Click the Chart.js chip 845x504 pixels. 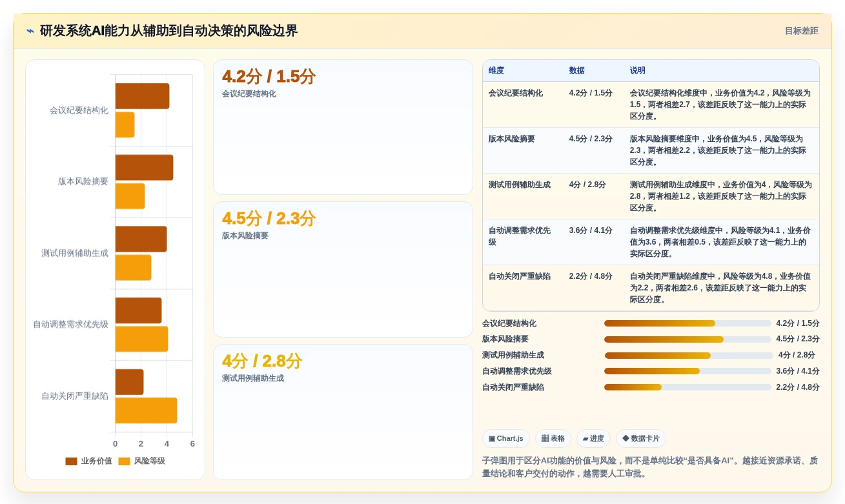pos(505,439)
